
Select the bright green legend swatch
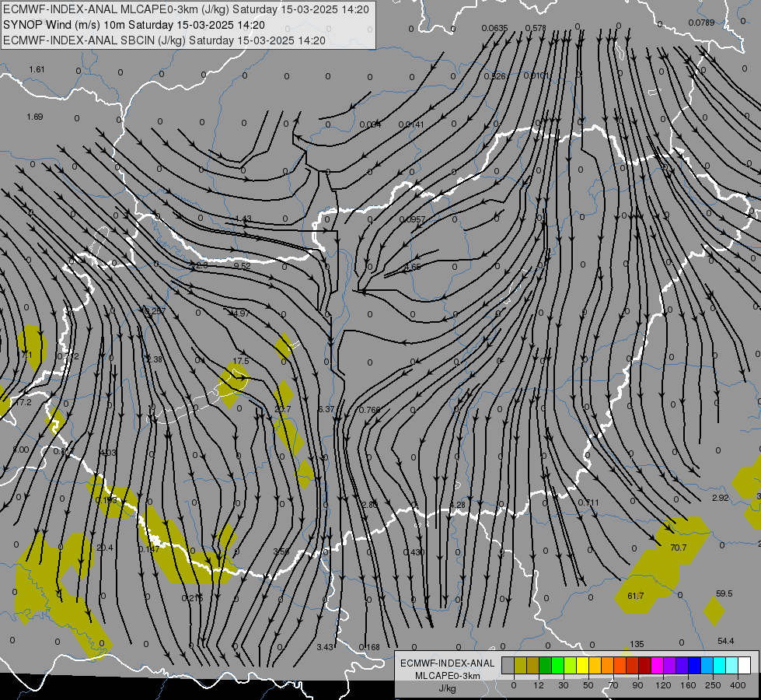(x=557, y=665)
